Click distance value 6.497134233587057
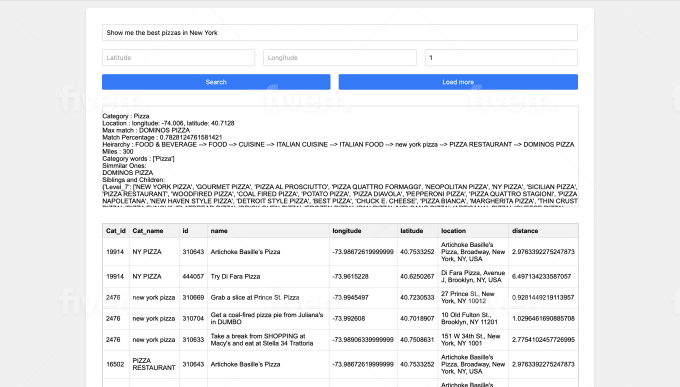Image resolution: width=680 pixels, height=387 pixels. 543,276
